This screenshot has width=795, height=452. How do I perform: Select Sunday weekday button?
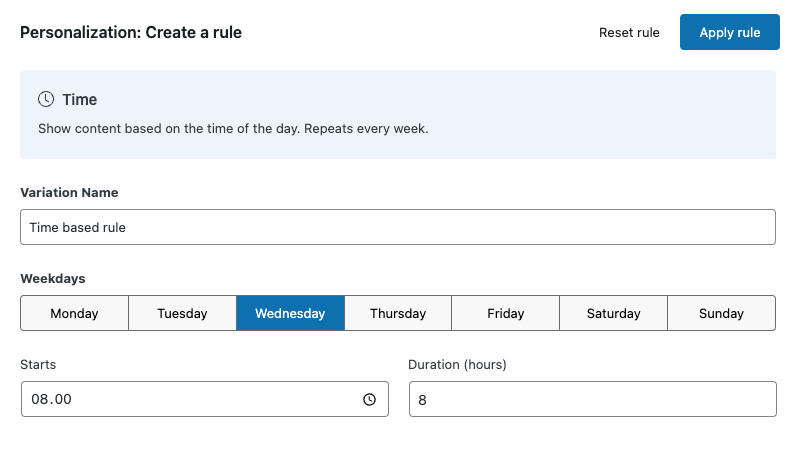(x=721, y=313)
